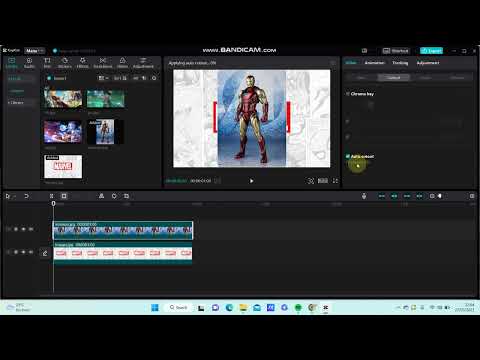The width and height of the screenshot is (480, 360).
Task: Open the Transitions tab
Action: click(103, 63)
